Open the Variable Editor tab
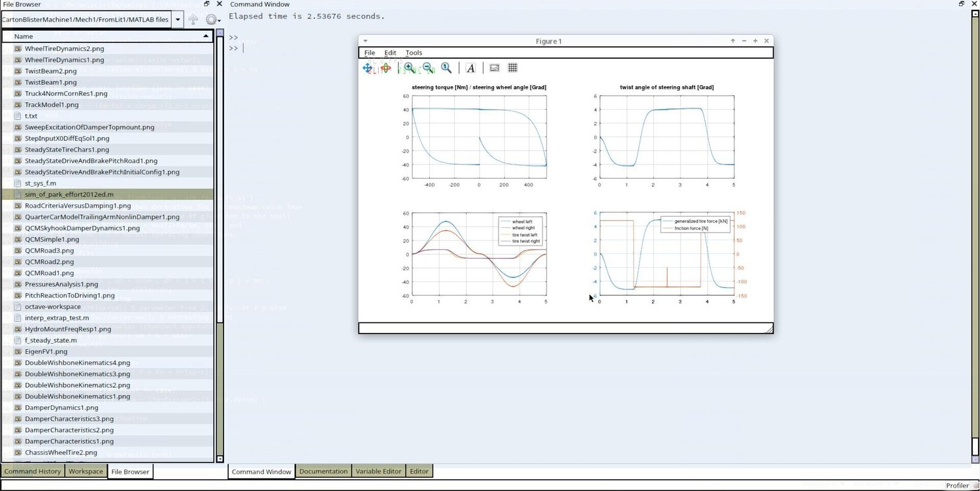The width and height of the screenshot is (980, 491). [x=379, y=471]
